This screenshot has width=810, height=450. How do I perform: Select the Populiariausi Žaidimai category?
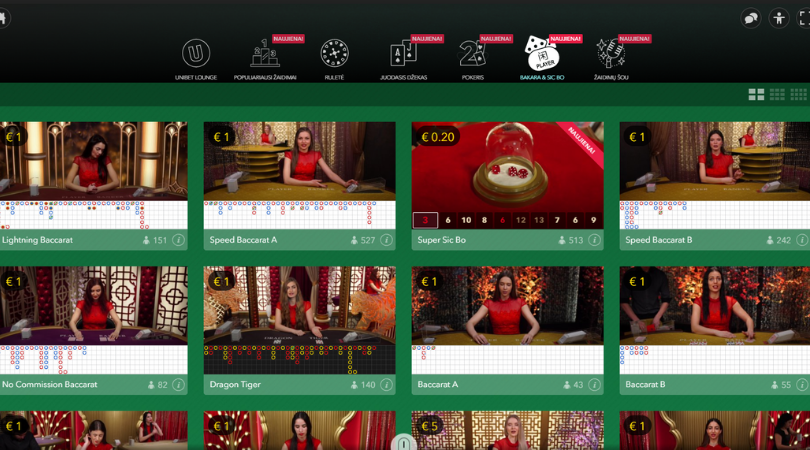pyautogui.click(x=265, y=59)
